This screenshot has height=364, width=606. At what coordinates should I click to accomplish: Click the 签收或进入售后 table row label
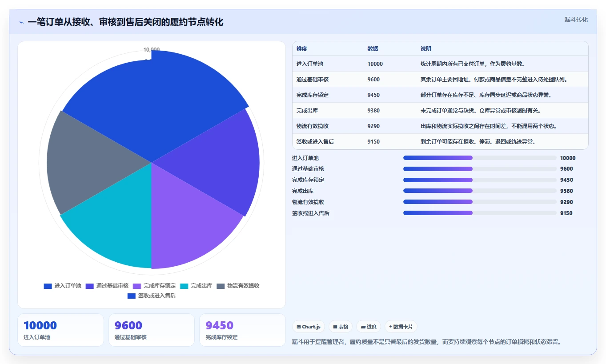[315, 142]
